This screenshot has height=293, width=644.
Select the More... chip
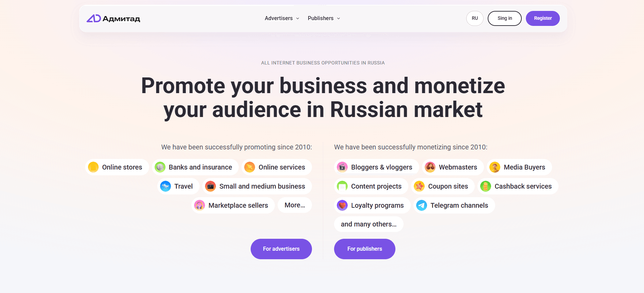(295, 205)
